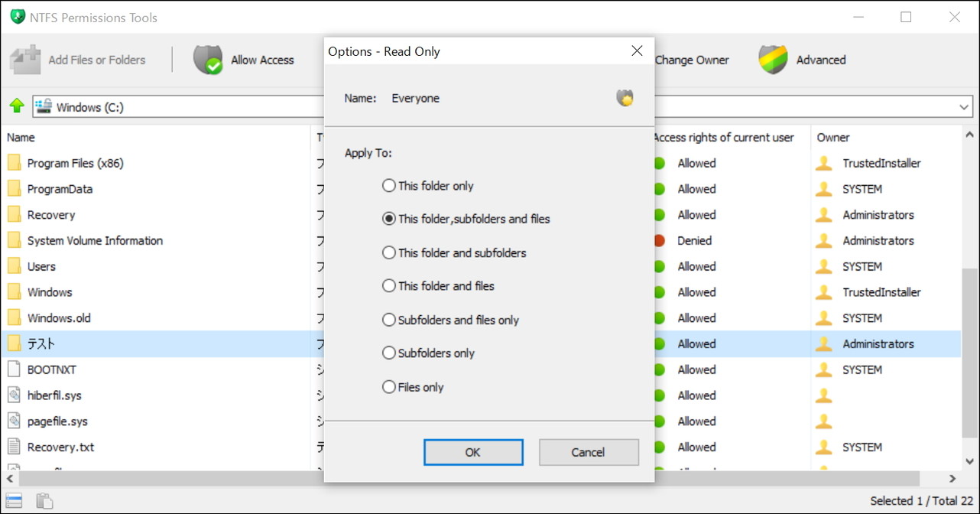Click the paste clipboard icon in status bar
Screen dimensions: 980x514
pyautogui.click(x=45, y=501)
